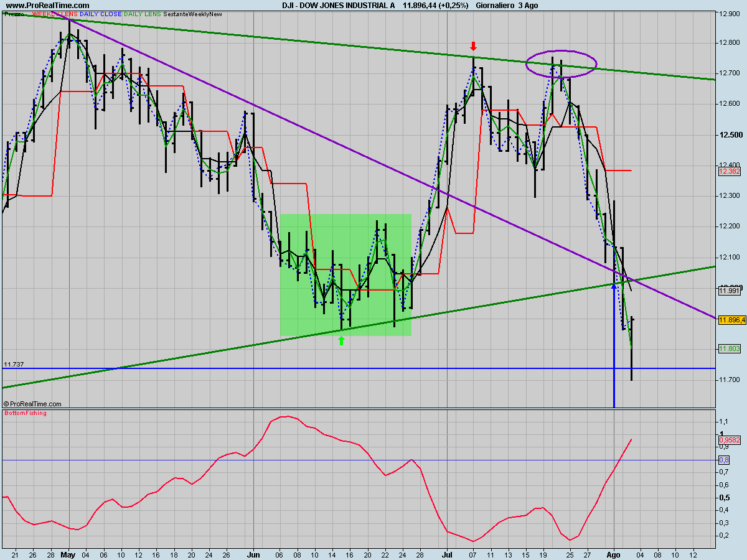Select the WEEKLY LENS legend label

point(54,13)
